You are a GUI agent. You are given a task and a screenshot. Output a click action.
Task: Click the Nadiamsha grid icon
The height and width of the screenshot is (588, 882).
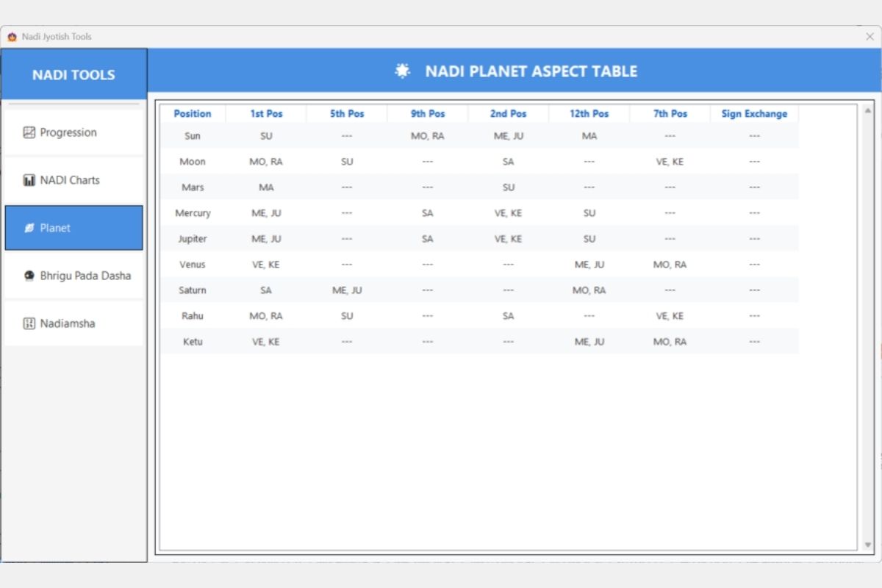pos(29,323)
